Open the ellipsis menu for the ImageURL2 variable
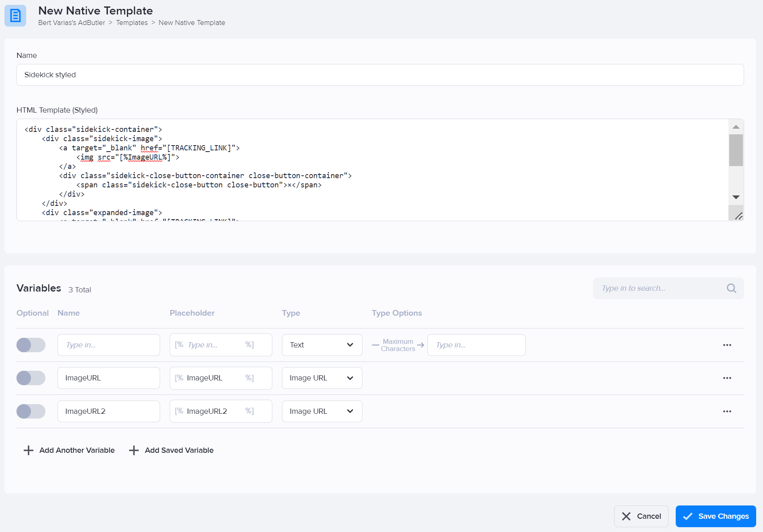Screen dimensions: 763x532 pyautogui.click(x=727, y=411)
